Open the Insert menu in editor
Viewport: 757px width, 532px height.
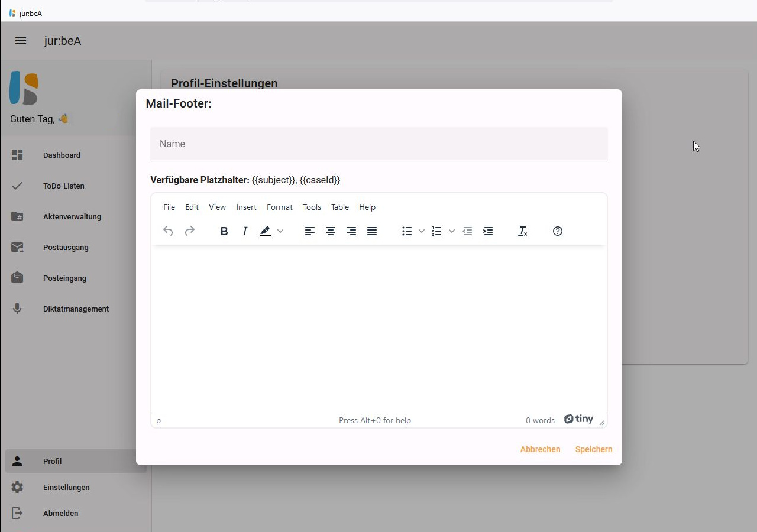[x=246, y=207]
